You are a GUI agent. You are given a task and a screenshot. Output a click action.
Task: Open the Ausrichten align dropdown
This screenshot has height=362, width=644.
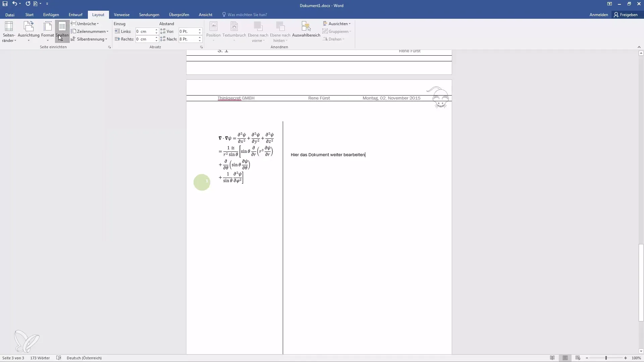point(337,24)
